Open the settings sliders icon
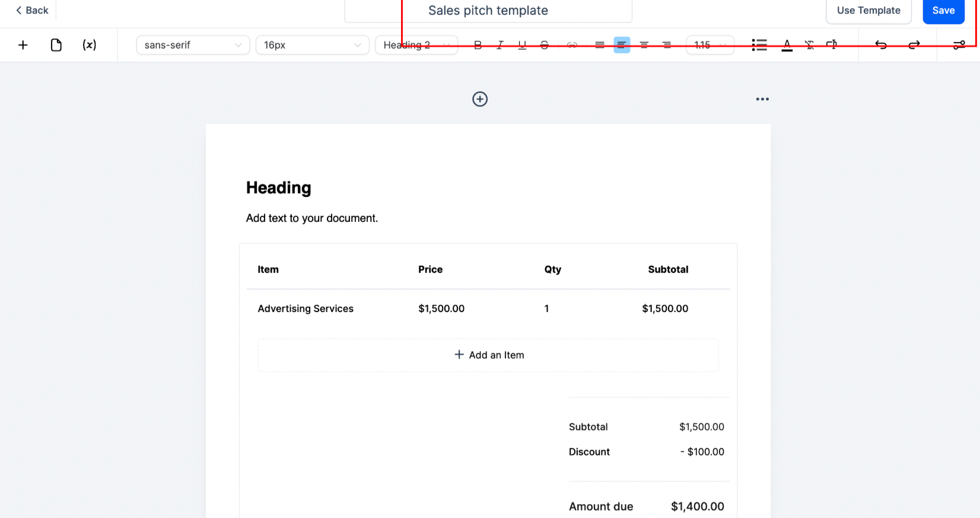 coord(959,45)
